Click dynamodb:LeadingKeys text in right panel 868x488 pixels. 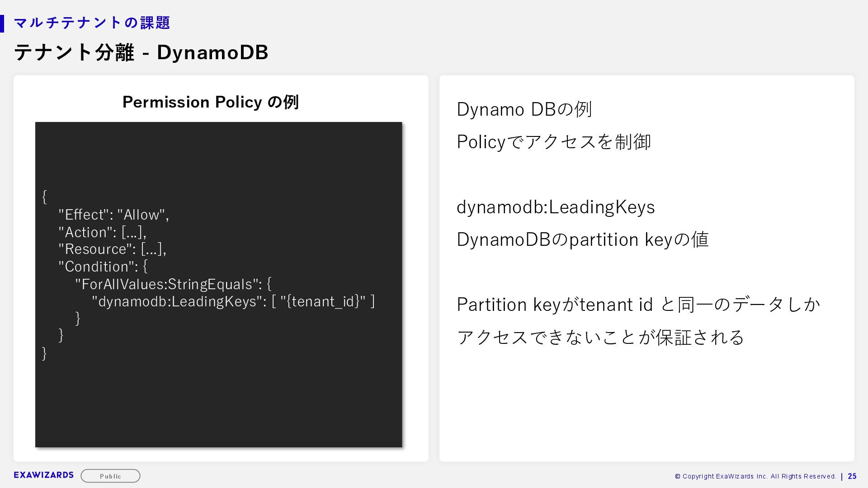coord(556,207)
